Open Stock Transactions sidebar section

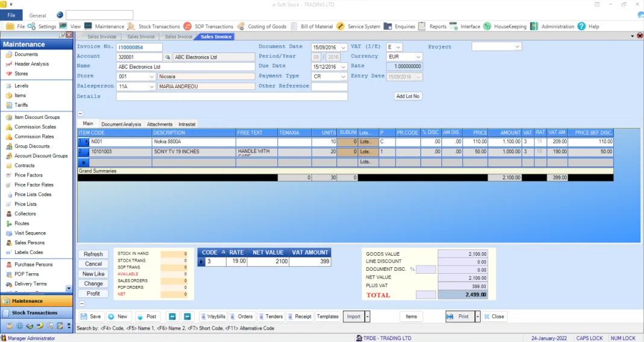click(x=36, y=313)
